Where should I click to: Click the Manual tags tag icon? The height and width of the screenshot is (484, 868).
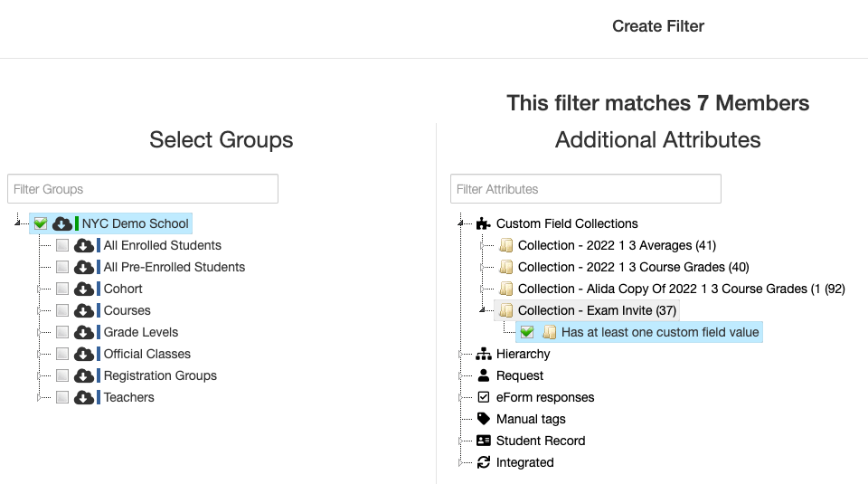(x=483, y=419)
